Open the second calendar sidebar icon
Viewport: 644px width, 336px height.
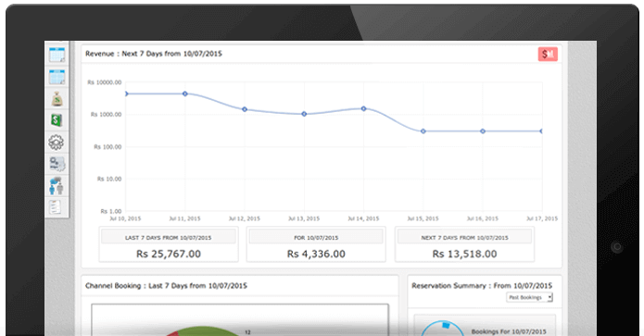(57, 77)
